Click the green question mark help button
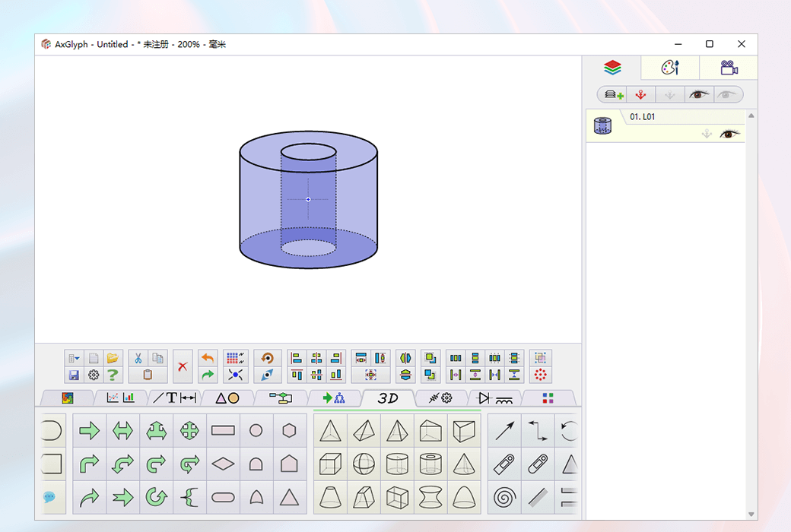This screenshot has height=532, width=791. point(111,374)
